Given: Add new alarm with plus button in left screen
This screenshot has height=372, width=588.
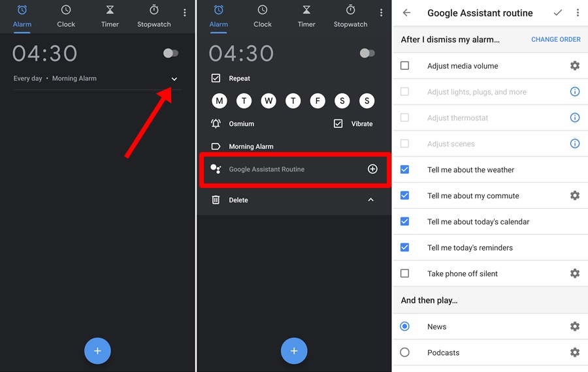Looking at the screenshot, I should [97, 351].
